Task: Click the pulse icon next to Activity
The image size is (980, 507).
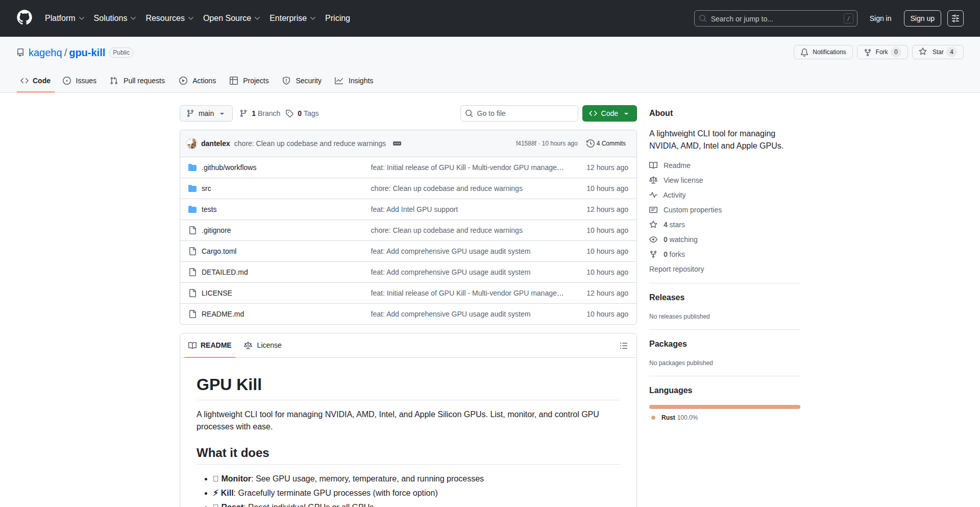Action: pyautogui.click(x=653, y=195)
